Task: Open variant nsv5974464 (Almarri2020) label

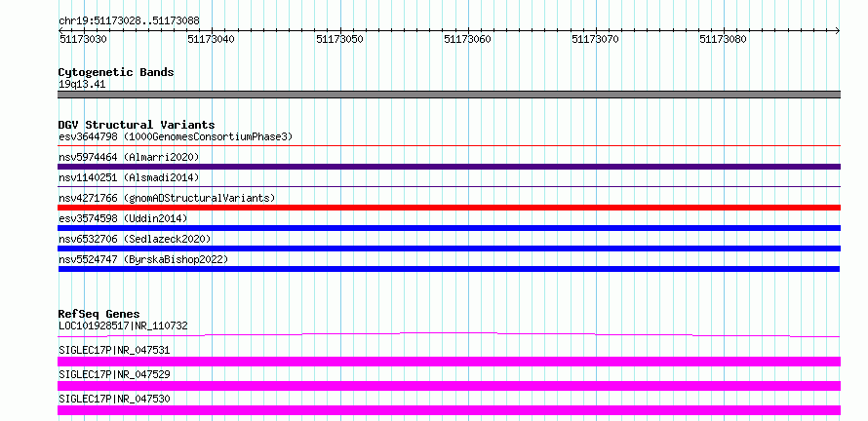Action: click(129, 157)
